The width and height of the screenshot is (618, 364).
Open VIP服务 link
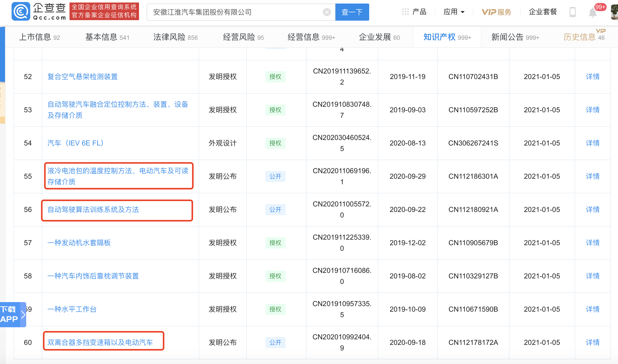pos(496,12)
